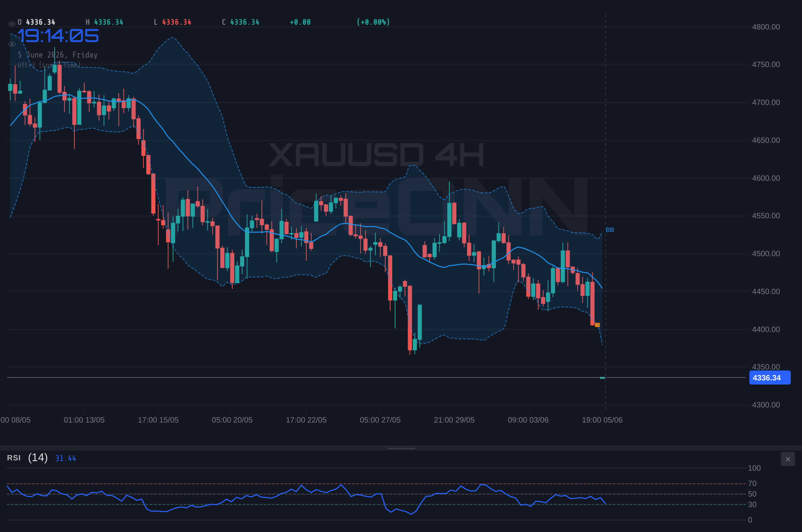The image size is (802, 532).
Task: Click the 4336.34 current price label
Action: click(x=770, y=378)
